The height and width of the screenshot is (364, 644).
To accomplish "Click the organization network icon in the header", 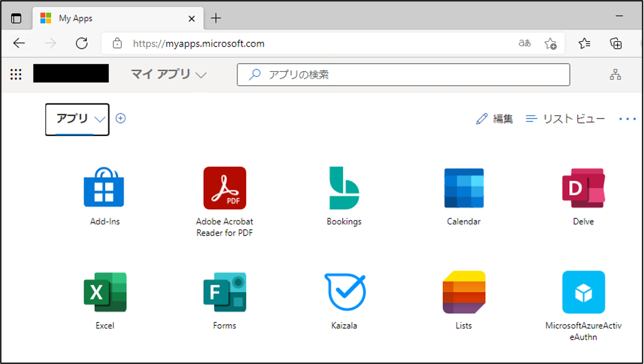I will click(x=615, y=74).
